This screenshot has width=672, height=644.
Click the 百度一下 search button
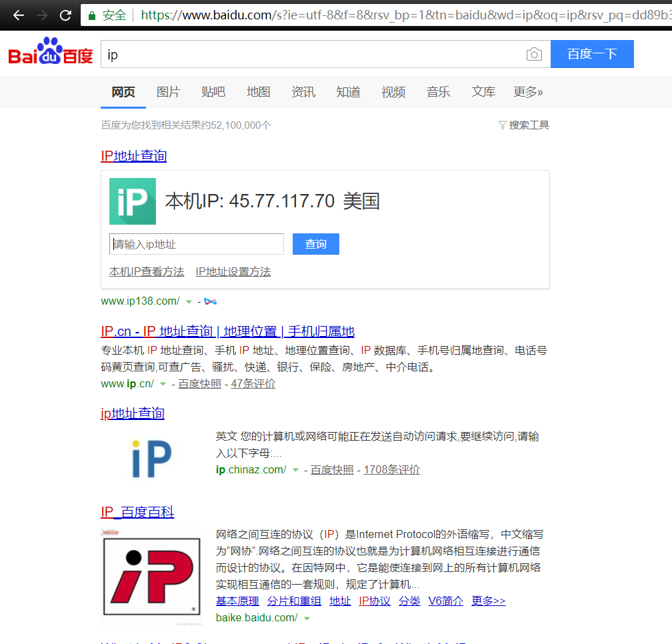(x=592, y=54)
